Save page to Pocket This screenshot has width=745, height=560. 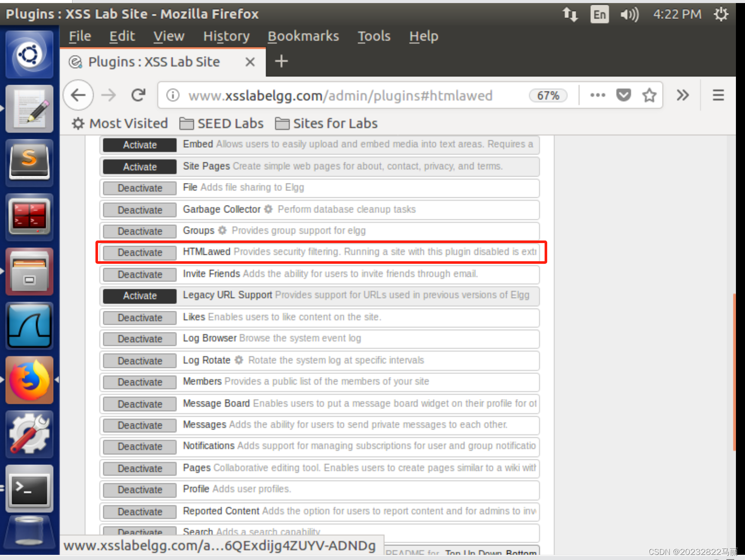click(x=623, y=95)
